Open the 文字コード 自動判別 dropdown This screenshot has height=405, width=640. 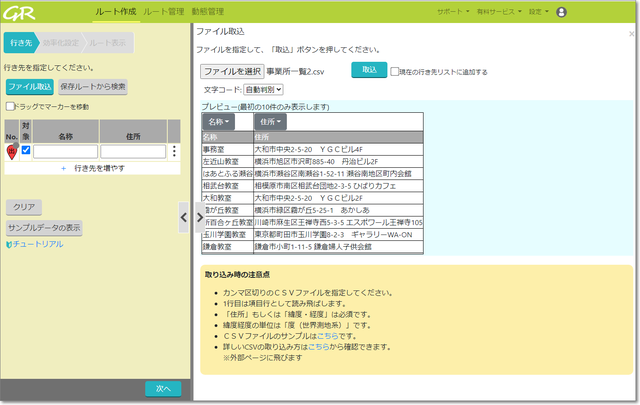coord(249,89)
